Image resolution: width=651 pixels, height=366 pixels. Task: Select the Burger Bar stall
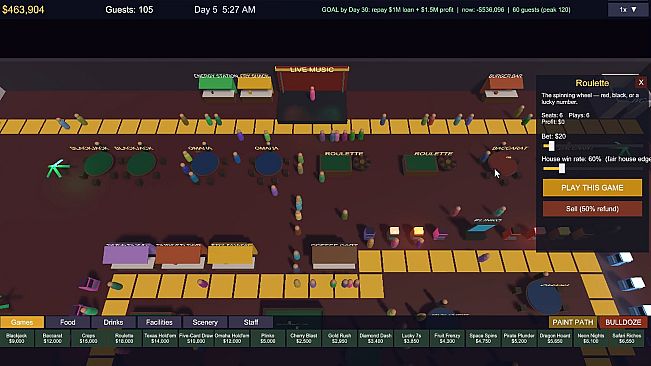coord(504,87)
